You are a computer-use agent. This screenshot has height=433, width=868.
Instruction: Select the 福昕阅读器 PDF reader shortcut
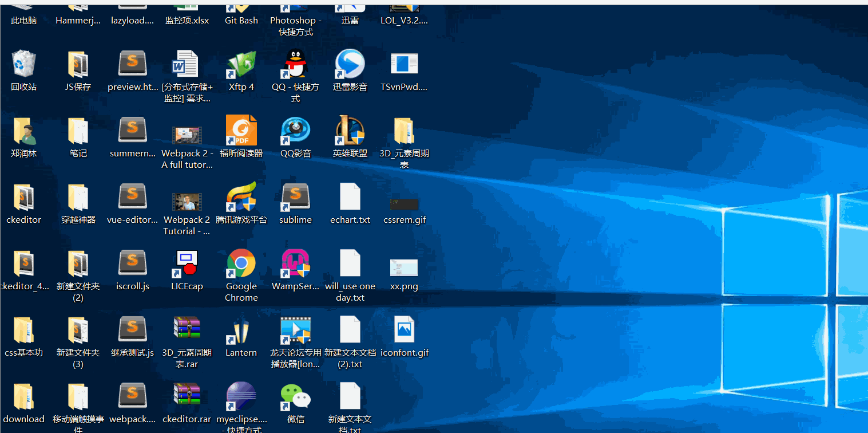tap(241, 130)
